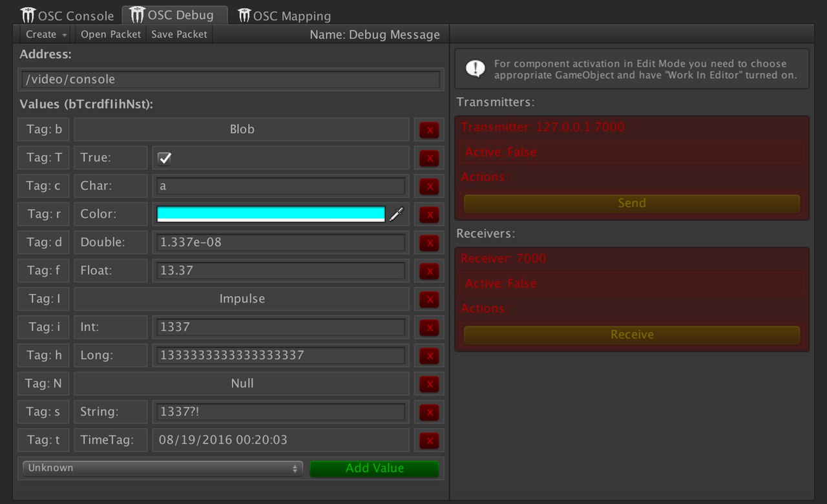
Task: Delete the Blob value using its red X icon
Action: click(428, 129)
